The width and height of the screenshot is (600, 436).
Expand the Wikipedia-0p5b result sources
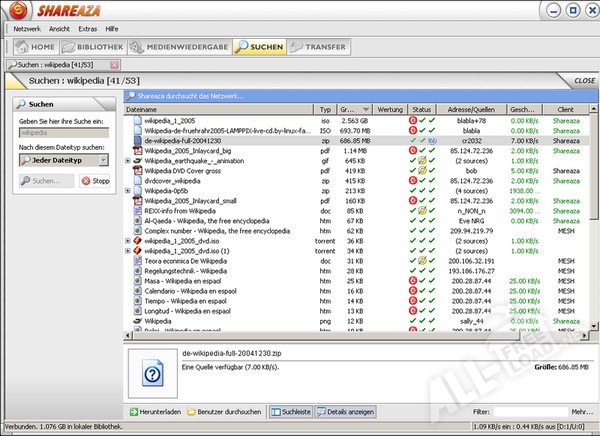(127, 189)
